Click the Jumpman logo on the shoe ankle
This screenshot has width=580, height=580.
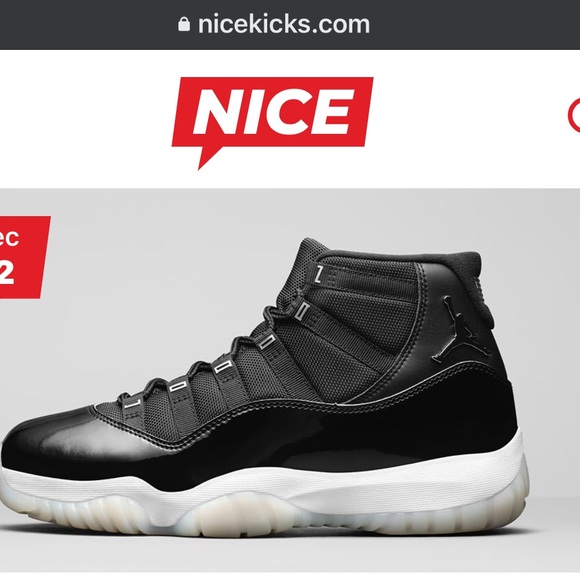click(447, 329)
